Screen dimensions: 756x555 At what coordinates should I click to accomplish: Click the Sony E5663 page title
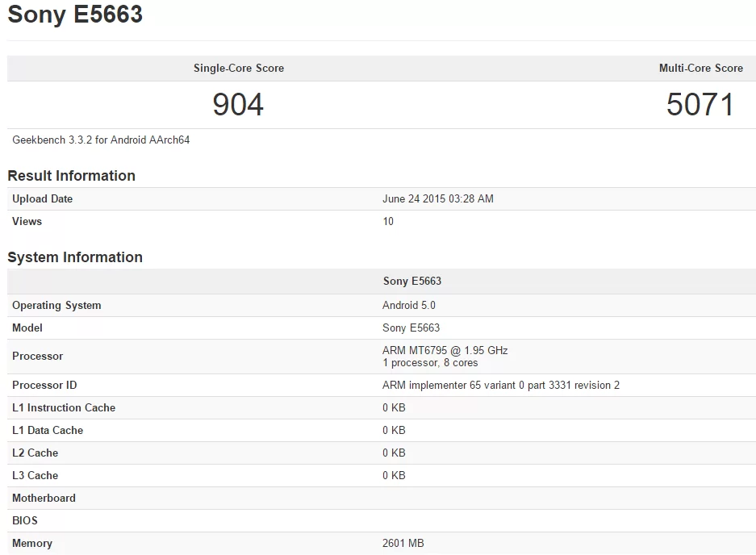(75, 15)
